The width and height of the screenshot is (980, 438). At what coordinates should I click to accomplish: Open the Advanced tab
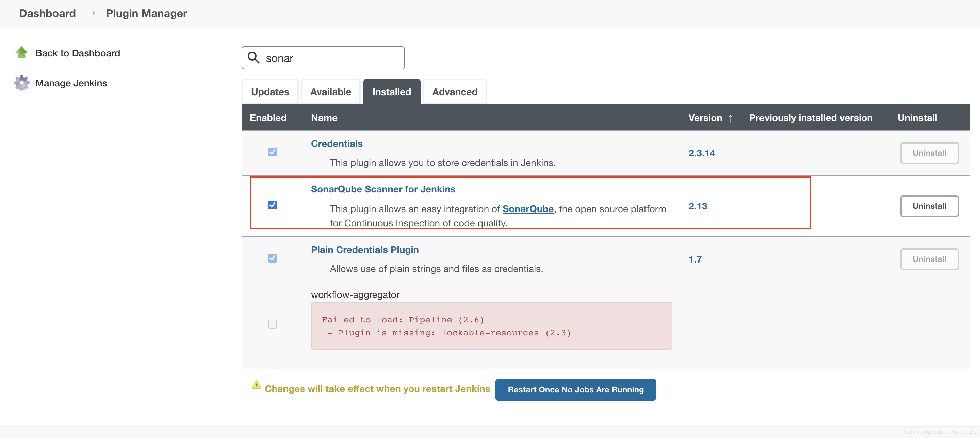pos(455,91)
